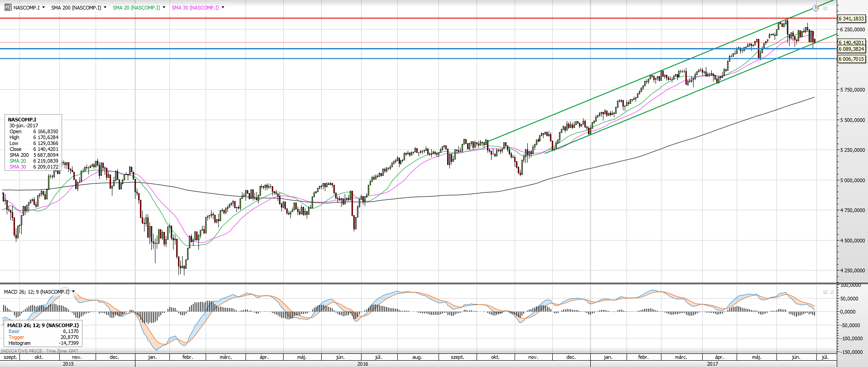
Task: Click the 5 000,0000 price axis value
Action: click(852, 180)
